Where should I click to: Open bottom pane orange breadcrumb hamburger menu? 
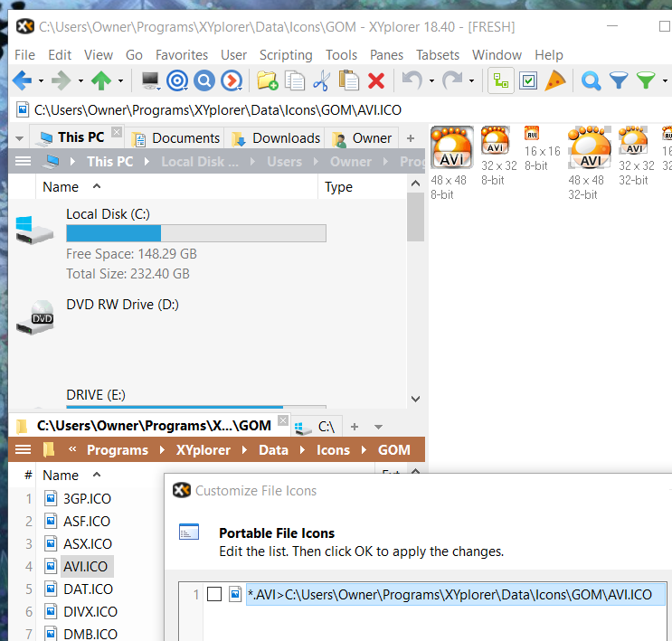click(24, 449)
